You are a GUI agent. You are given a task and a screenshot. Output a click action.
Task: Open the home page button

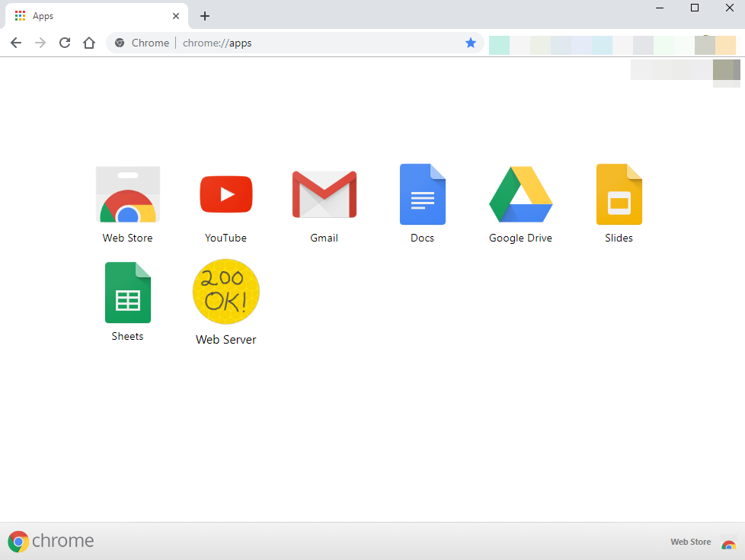point(89,43)
